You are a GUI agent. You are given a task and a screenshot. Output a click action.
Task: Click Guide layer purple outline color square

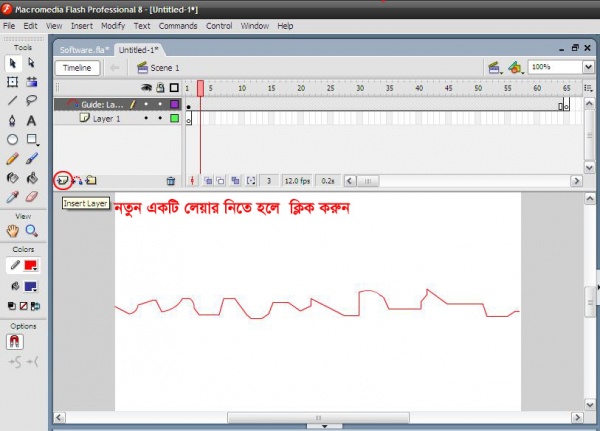coord(174,104)
